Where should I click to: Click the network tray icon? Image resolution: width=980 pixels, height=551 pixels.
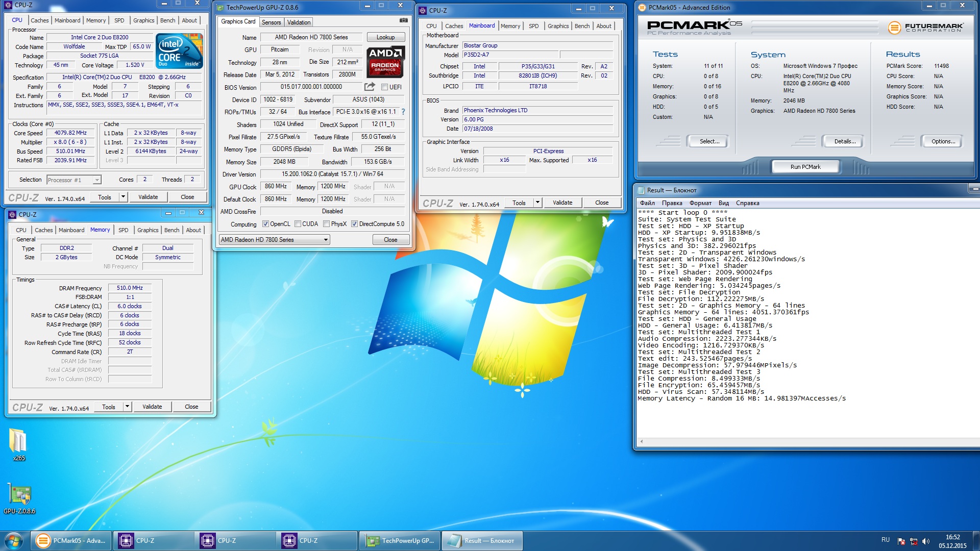pyautogui.click(x=914, y=541)
